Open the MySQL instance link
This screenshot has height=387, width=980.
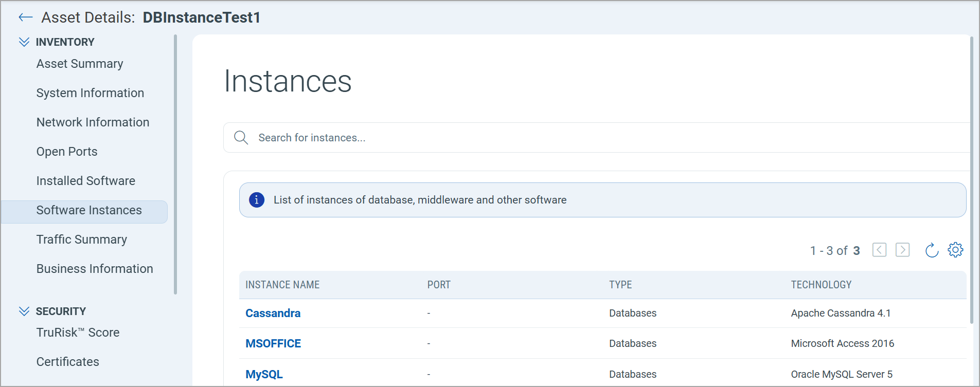coord(264,374)
